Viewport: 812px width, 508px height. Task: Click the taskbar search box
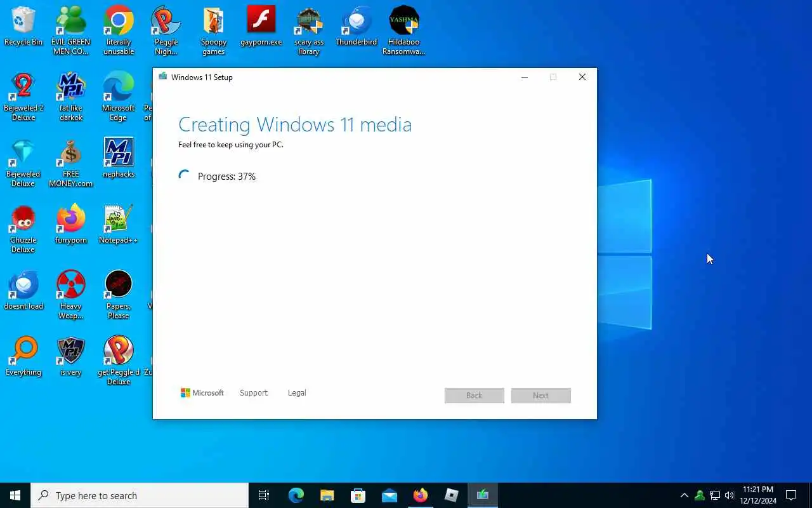(140, 495)
